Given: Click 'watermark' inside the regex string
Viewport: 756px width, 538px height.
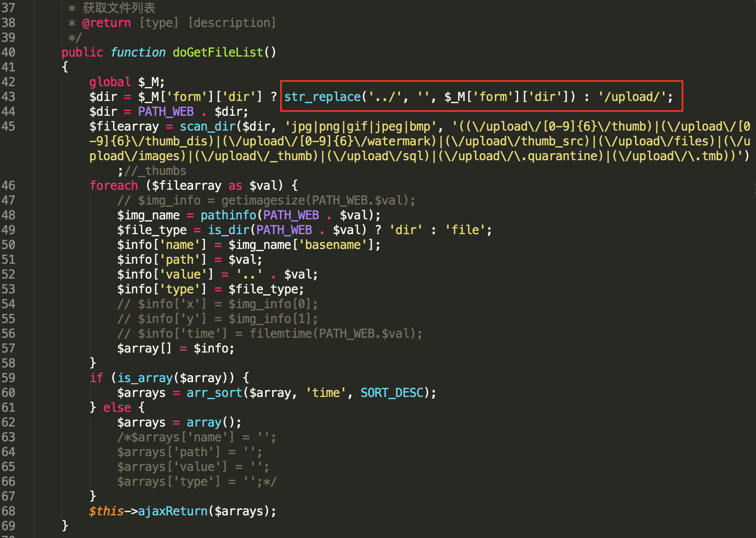Looking at the screenshot, I should [x=399, y=141].
